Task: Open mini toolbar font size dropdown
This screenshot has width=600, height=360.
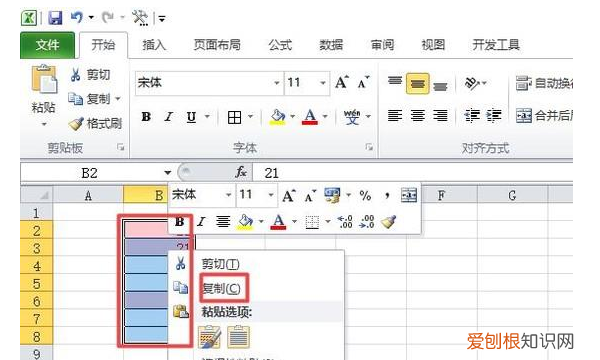Action: point(271,195)
